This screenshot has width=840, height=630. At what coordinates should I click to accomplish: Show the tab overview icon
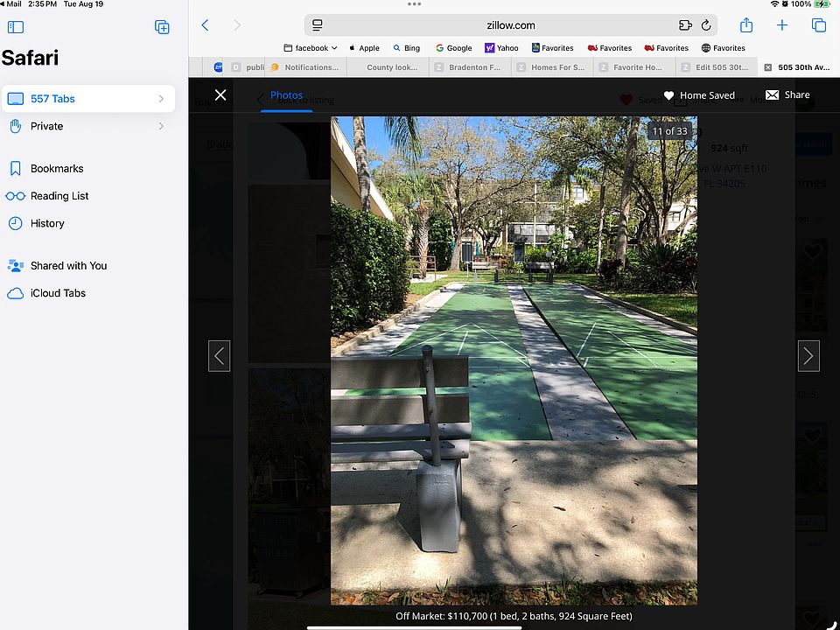pyautogui.click(x=819, y=25)
